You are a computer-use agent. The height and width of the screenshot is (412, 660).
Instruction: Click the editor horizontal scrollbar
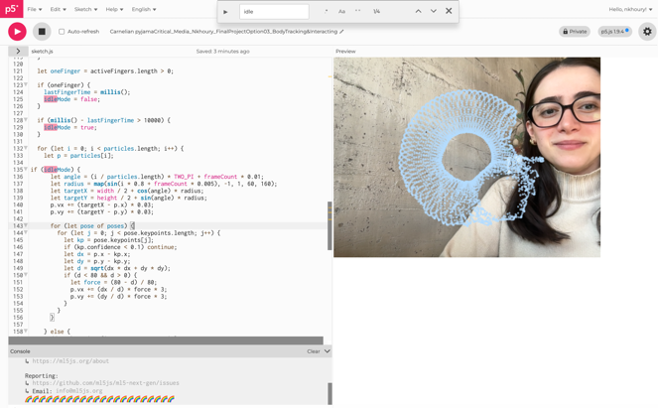166,340
